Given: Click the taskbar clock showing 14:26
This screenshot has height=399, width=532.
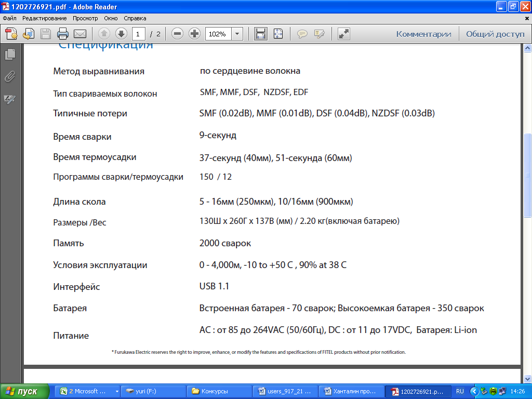Looking at the screenshot, I should point(517,392).
